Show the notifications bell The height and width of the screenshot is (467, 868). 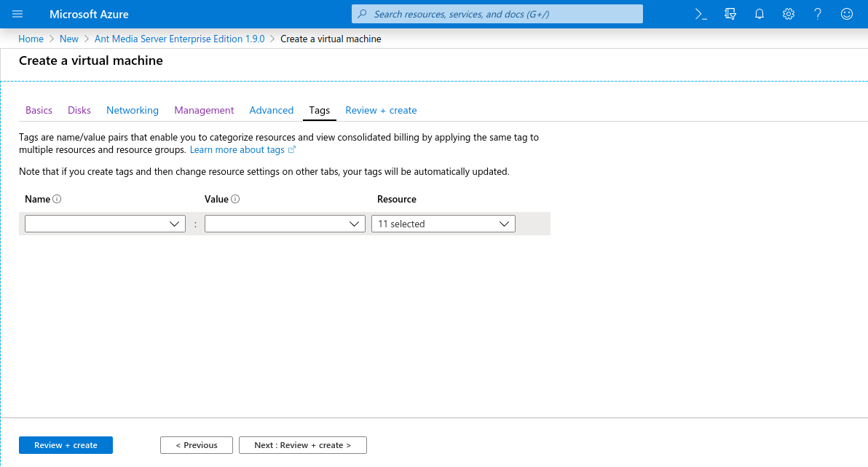pyautogui.click(x=759, y=14)
